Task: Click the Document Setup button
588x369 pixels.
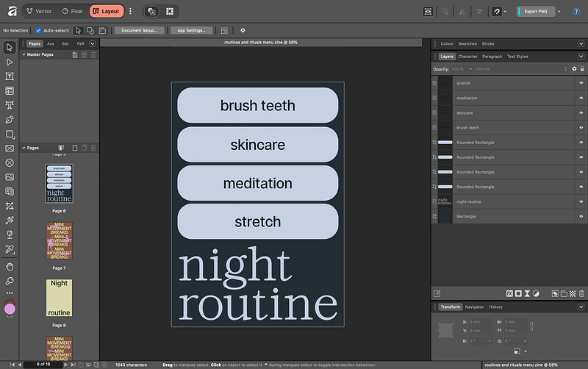Action: [x=138, y=30]
